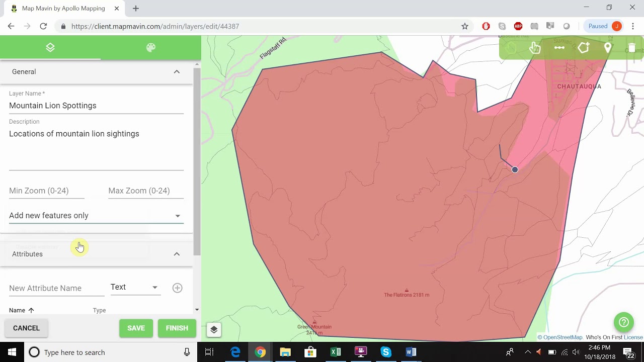The image size is (644, 362).
Task: Open the green help question mark button
Action: (x=624, y=322)
